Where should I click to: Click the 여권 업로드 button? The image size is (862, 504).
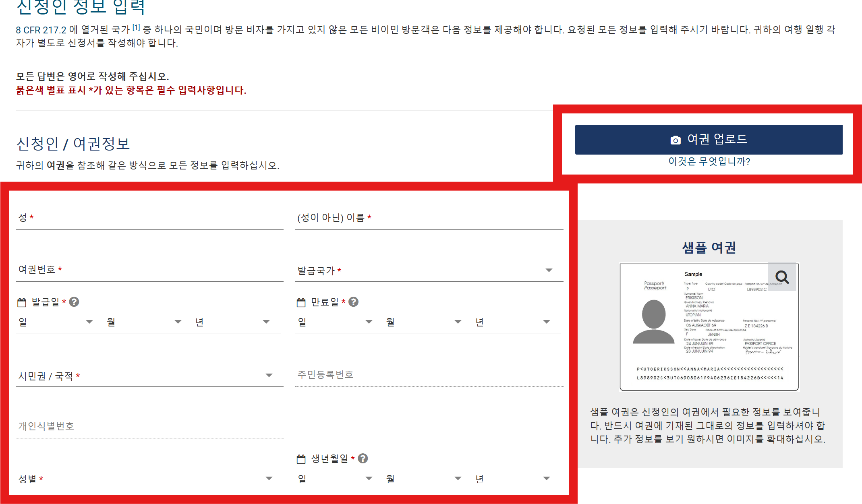709,139
